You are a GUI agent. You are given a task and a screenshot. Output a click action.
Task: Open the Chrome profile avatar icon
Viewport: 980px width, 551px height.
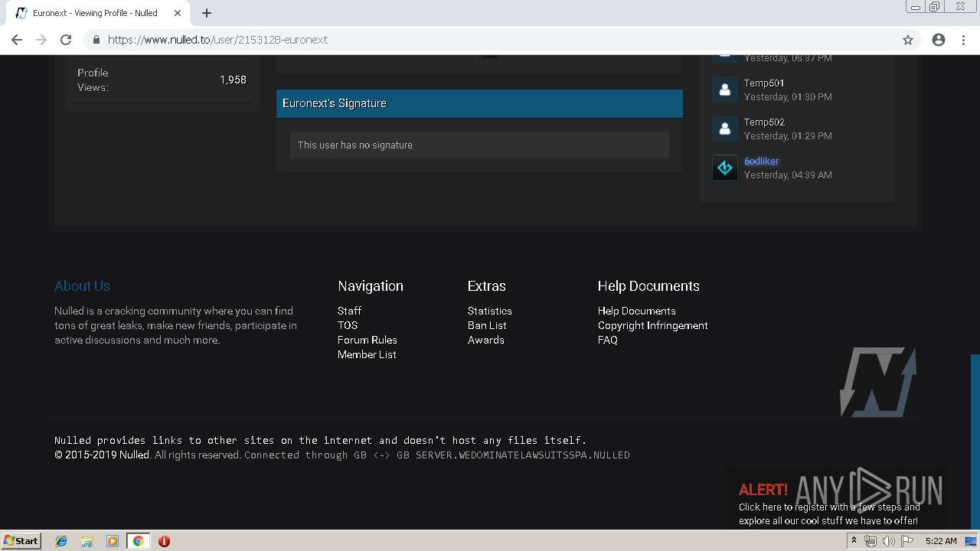tap(939, 40)
